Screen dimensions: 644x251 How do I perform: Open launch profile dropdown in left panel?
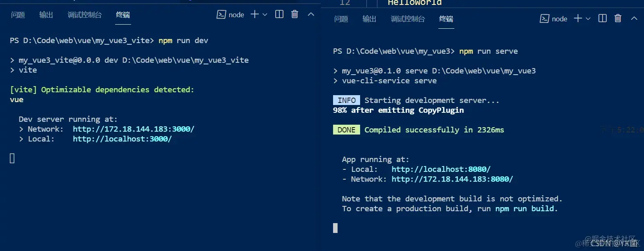tap(265, 15)
